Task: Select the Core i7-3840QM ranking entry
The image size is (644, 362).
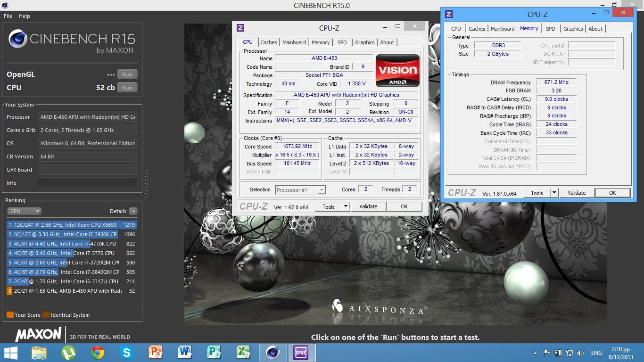Action: point(72,272)
